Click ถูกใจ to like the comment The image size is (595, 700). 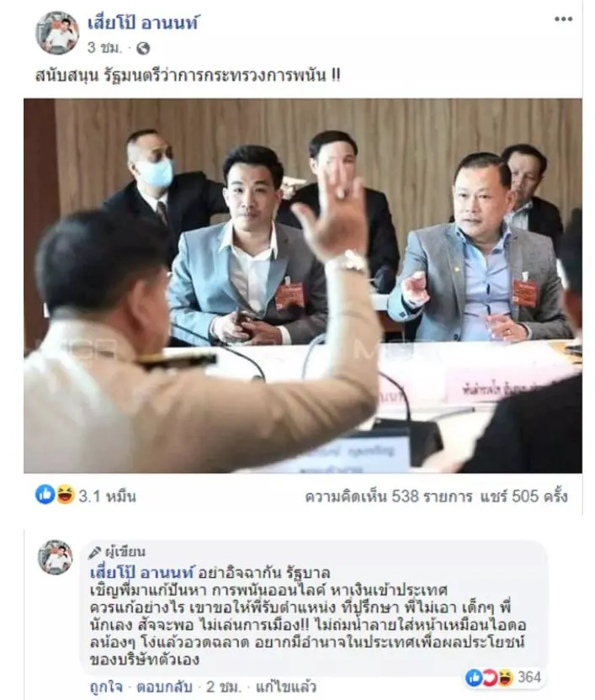pyautogui.click(x=106, y=687)
